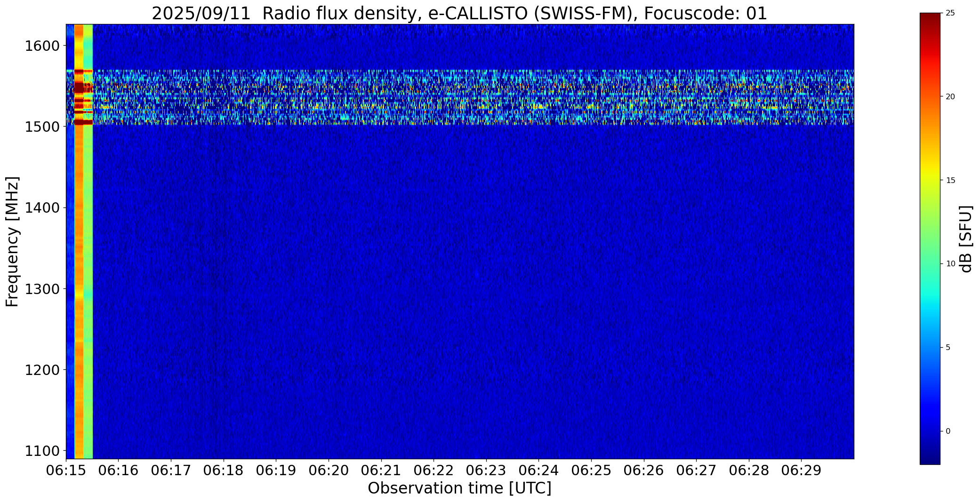This screenshot has width=980, height=502.
Task: Select the colorbar tick label 20
Action: (950, 97)
